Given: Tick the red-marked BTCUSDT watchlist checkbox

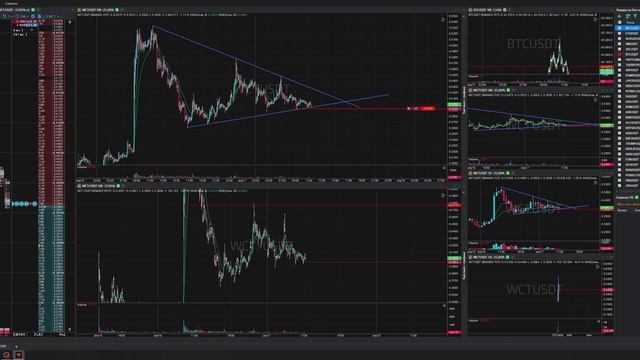Looking at the screenshot, I should [620, 54].
